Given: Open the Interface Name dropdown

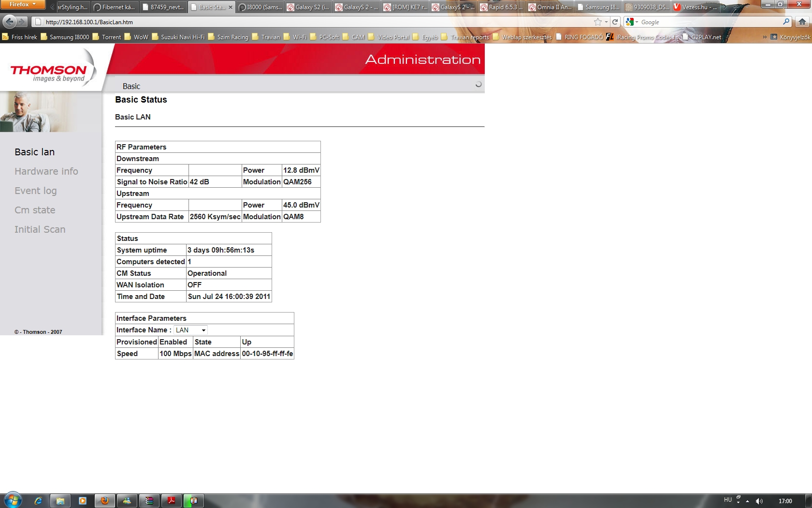Looking at the screenshot, I should (x=190, y=330).
